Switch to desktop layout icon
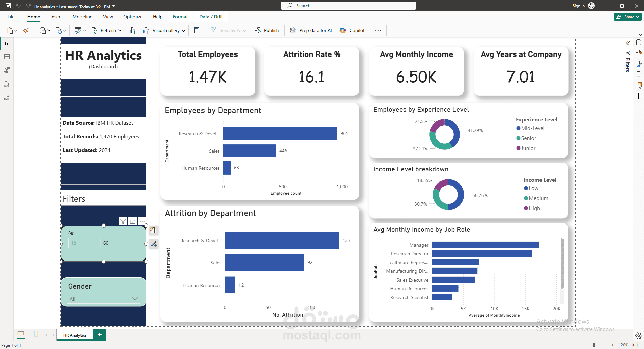 click(x=21, y=334)
